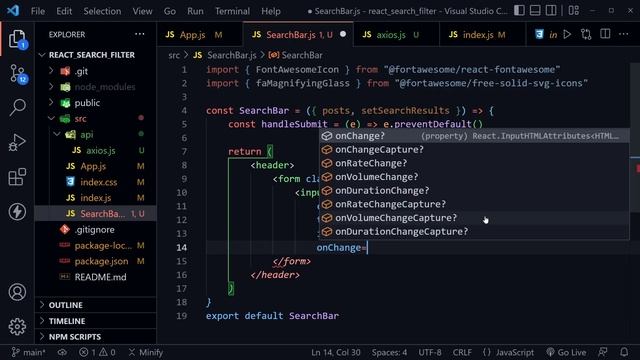Open Source Control view with 12 changes

[17, 74]
